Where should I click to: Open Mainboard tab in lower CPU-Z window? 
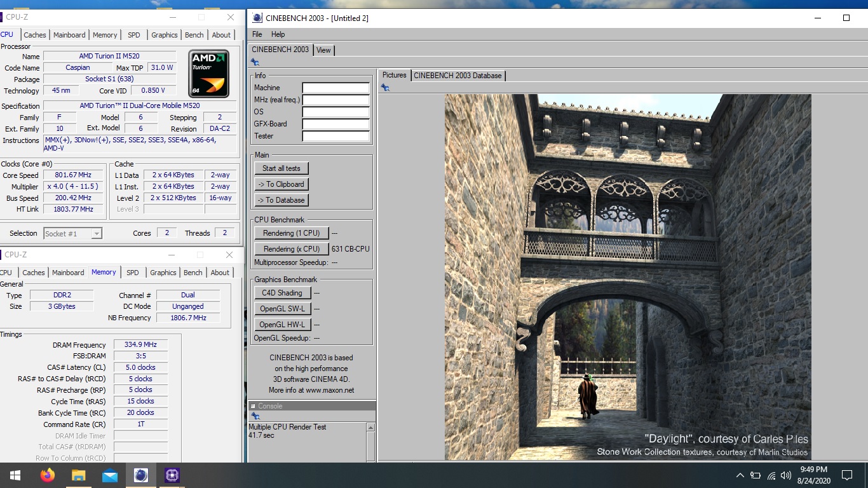tap(68, 273)
